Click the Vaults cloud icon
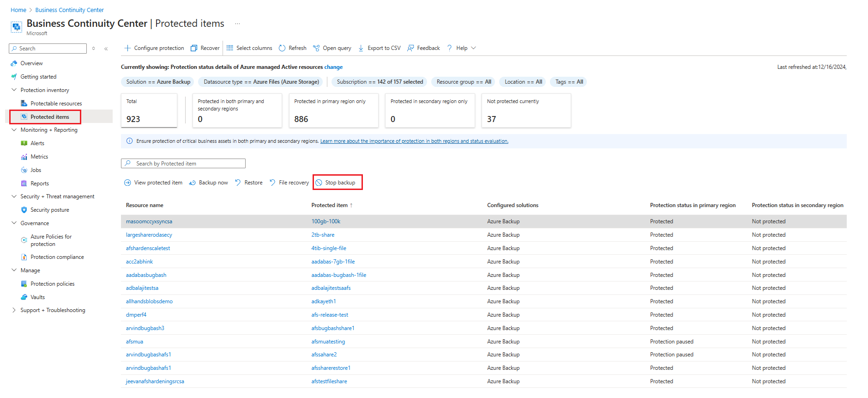The width and height of the screenshot is (868, 398). [x=24, y=297]
